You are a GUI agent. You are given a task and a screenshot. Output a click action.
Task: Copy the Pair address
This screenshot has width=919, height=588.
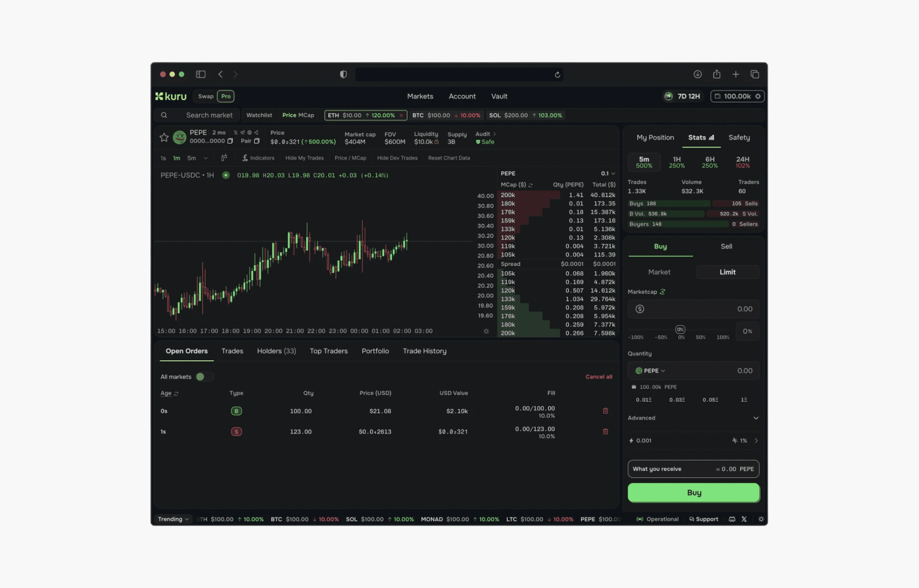pyautogui.click(x=257, y=141)
